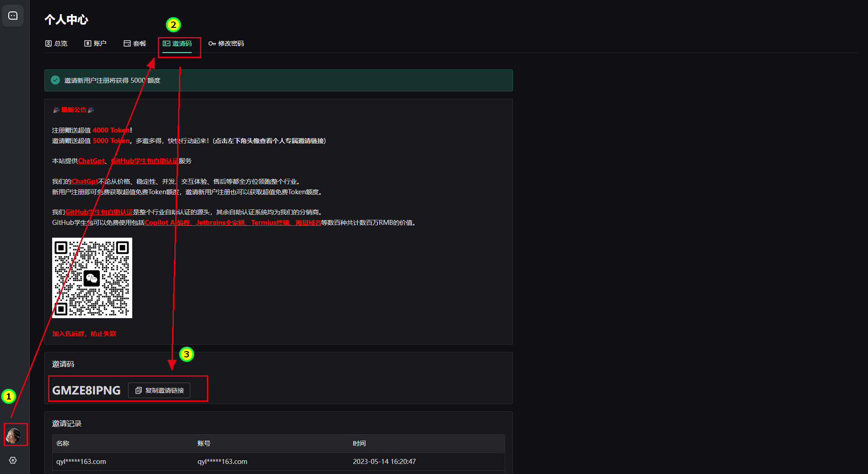The image size is (868, 474).
Task: Click the 复制邀请链接 button
Action: click(159, 390)
